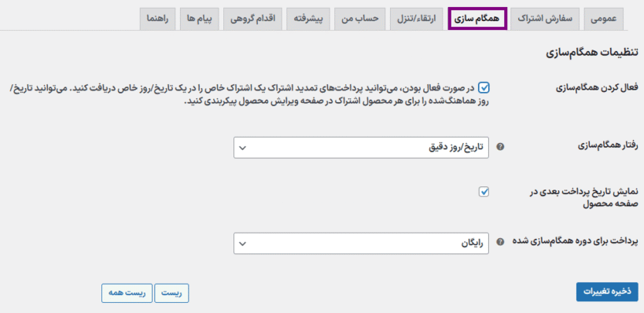
Task: Select the همگام سازی tab
Action: click(x=477, y=19)
